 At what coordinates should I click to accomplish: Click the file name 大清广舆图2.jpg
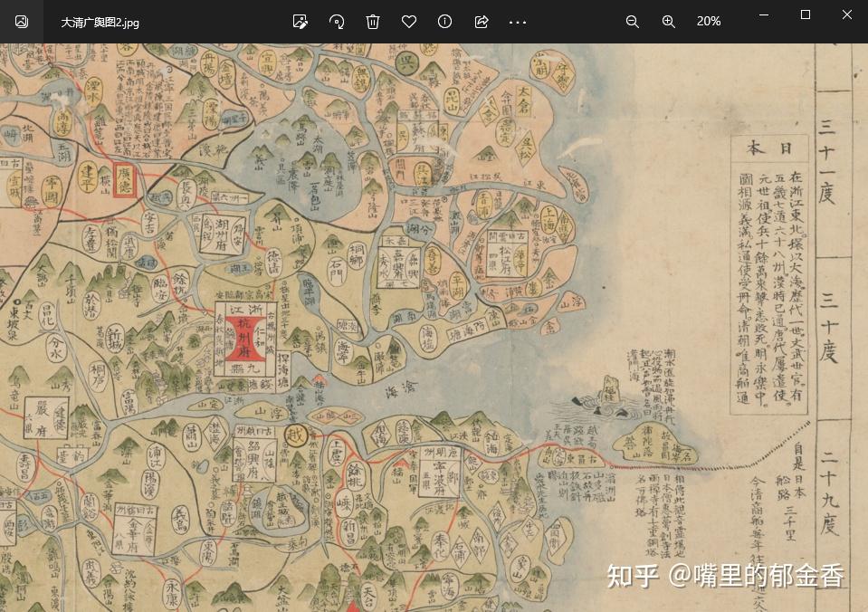point(100,23)
